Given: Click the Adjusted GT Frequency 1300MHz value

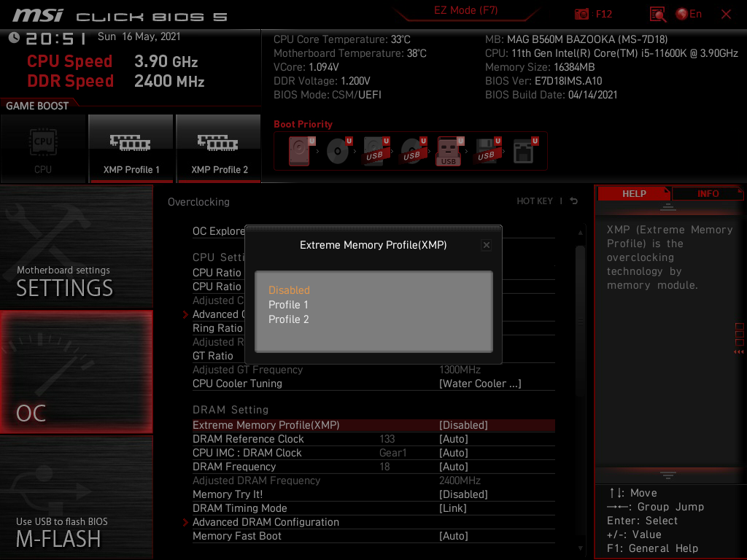Looking at the screenshot, I should point(460,370).
